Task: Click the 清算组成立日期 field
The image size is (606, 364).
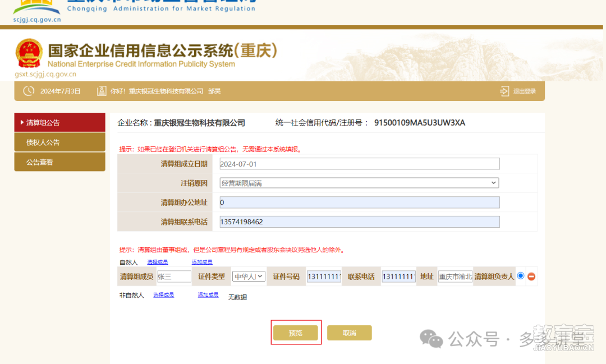Action: 360,164
